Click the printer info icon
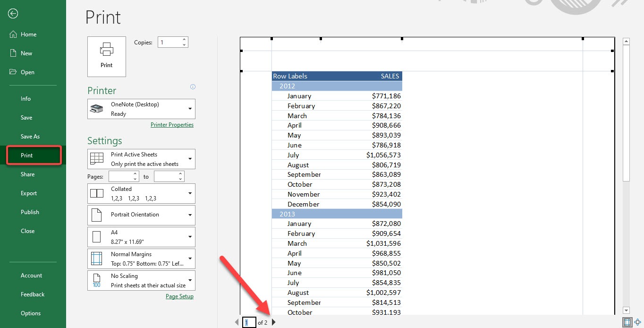This screenshot has width=644, height=328. 193,87
